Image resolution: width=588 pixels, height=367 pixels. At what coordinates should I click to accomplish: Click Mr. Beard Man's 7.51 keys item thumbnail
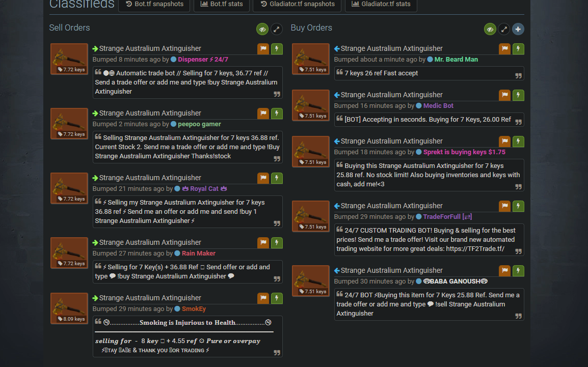pos(311,59)
